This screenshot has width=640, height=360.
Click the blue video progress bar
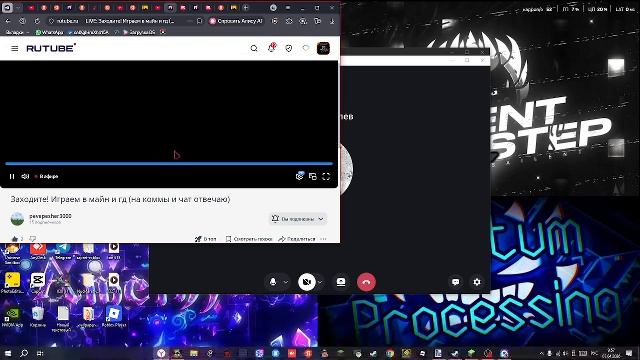click(x=169, y=163)
